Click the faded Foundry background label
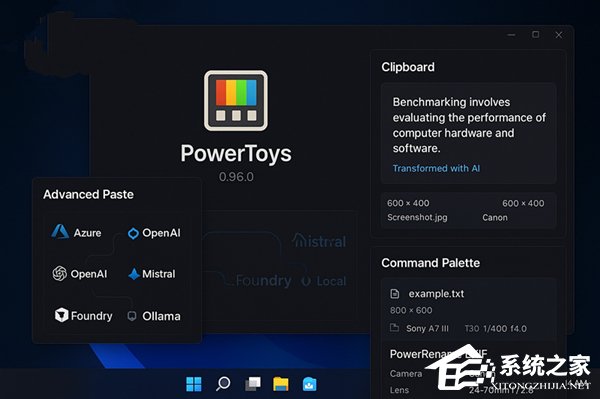 tap(263, 281)
